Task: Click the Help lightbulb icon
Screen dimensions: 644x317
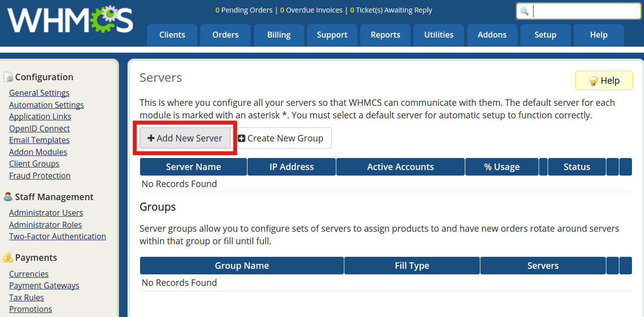Action: (593, 81)
